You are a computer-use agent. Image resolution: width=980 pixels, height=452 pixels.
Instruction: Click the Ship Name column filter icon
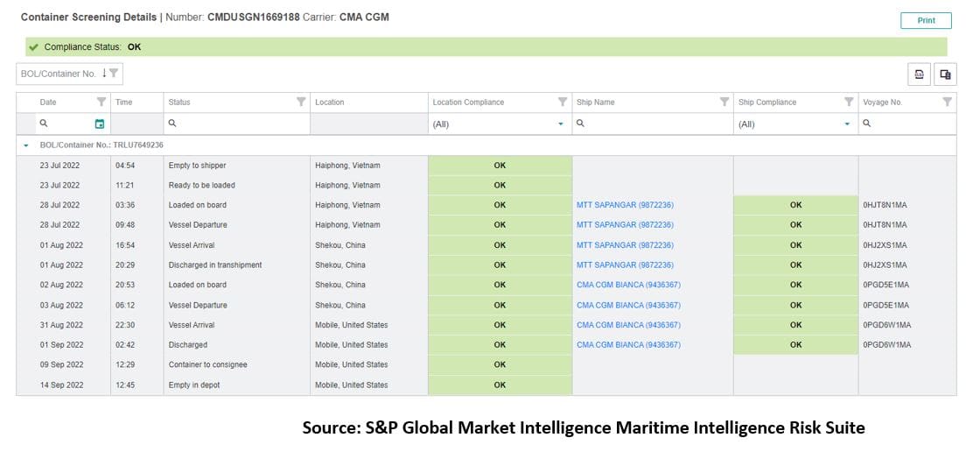tap(724, 102)
